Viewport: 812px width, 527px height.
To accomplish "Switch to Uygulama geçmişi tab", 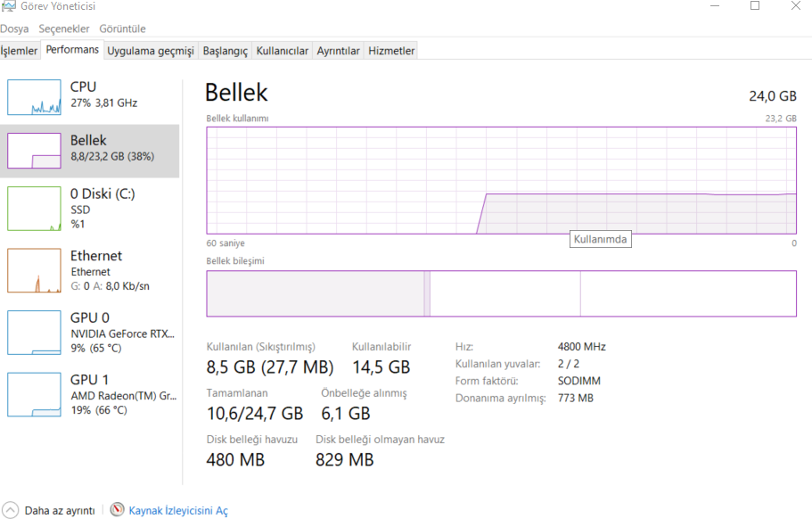I will click(150, 51).
